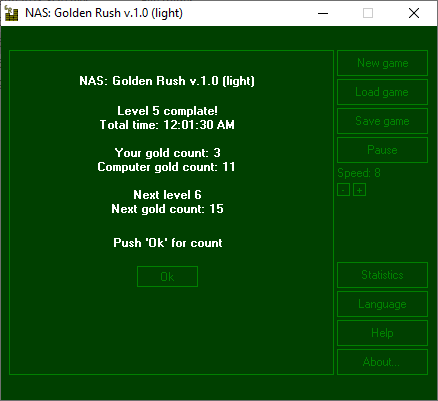Increase speed with the plus button
438x401 pixels.
point(359,190)
